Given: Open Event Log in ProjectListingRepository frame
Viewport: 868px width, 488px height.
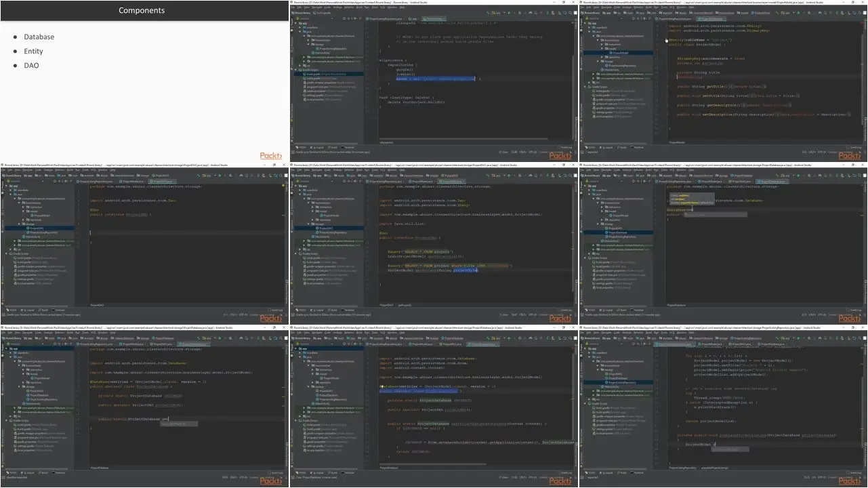Looking at the screenshot, I should tap(854, 472).
